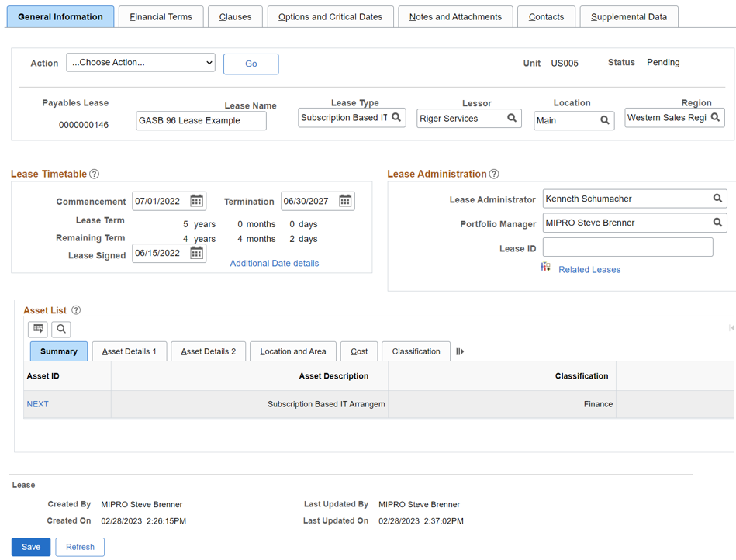Look up Portfolio Manager values
This screenshot has width=736, height=560.
[717, 223]
